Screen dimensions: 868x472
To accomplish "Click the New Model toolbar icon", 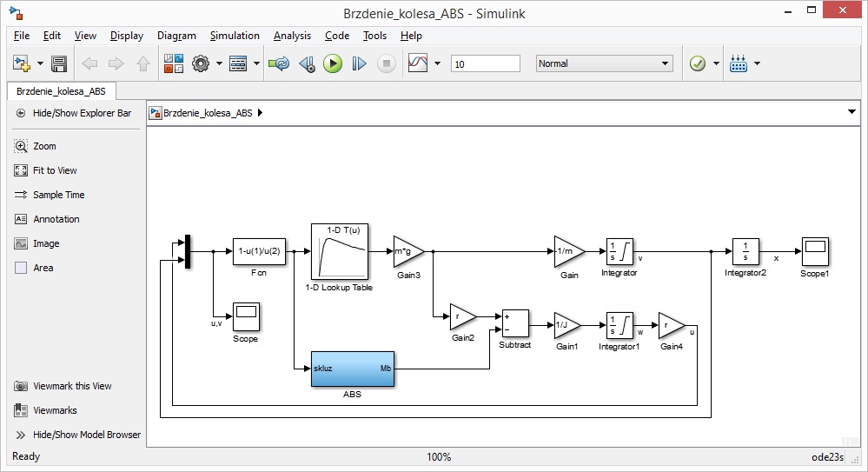I will click(21, 63).
